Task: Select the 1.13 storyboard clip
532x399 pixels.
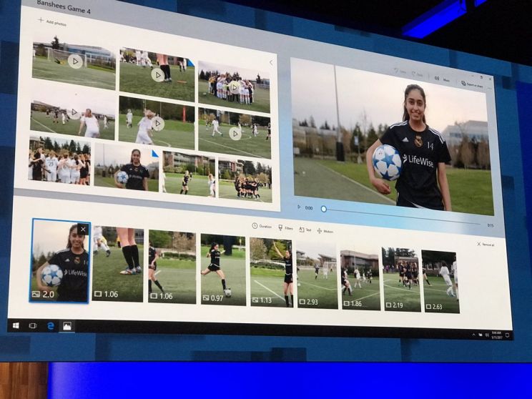Action: click(272, 272)
